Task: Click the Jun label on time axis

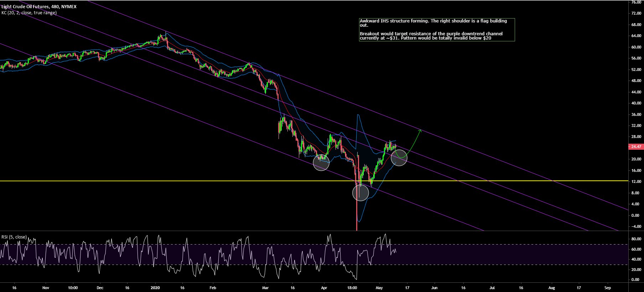Action: tap(434, 287)
